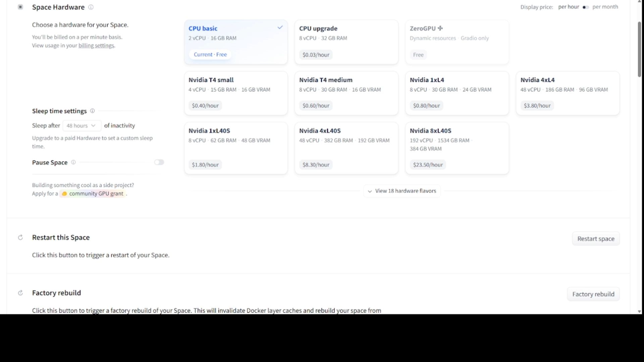This screenshot has height=362, width=644.
Task: Click the $0.60/hour price badge
Action: [x=316, y=106]
